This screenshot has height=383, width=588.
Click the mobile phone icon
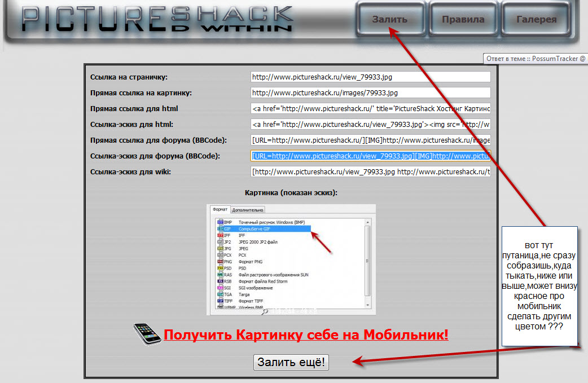click(147, 333)
